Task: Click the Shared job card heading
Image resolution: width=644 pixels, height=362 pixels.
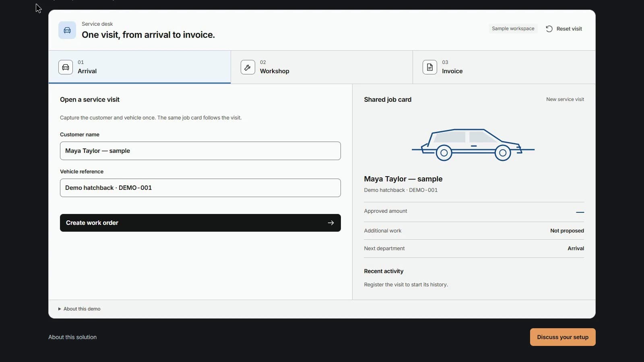Action: click(388, 99)
